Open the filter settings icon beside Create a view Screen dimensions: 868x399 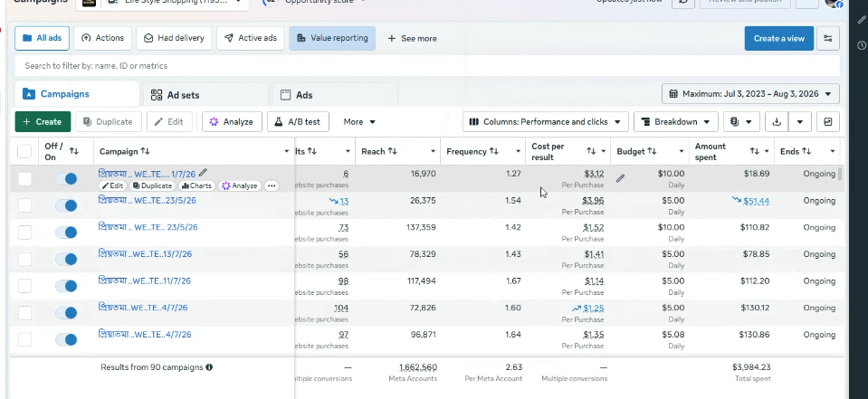pos(827,38)
